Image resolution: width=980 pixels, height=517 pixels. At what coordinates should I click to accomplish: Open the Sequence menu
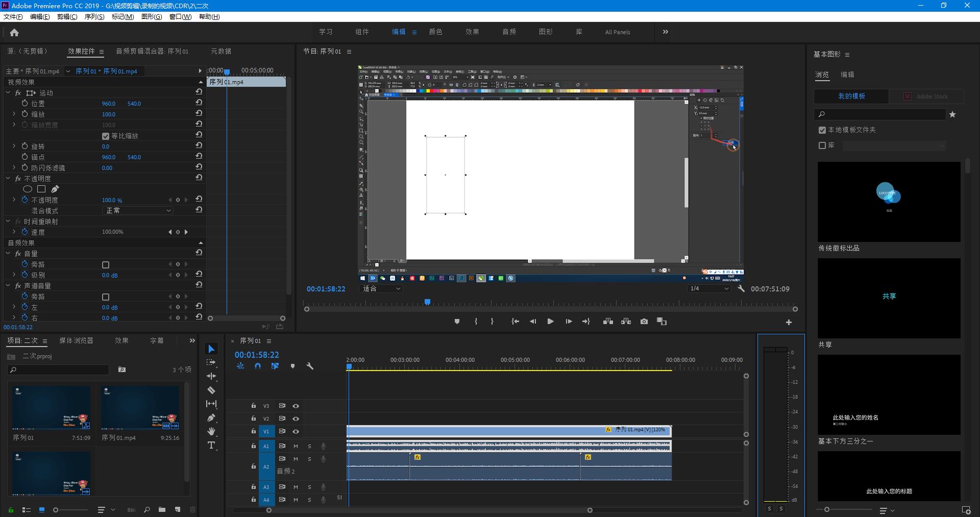pyautogui.click(x=94, y=17)
